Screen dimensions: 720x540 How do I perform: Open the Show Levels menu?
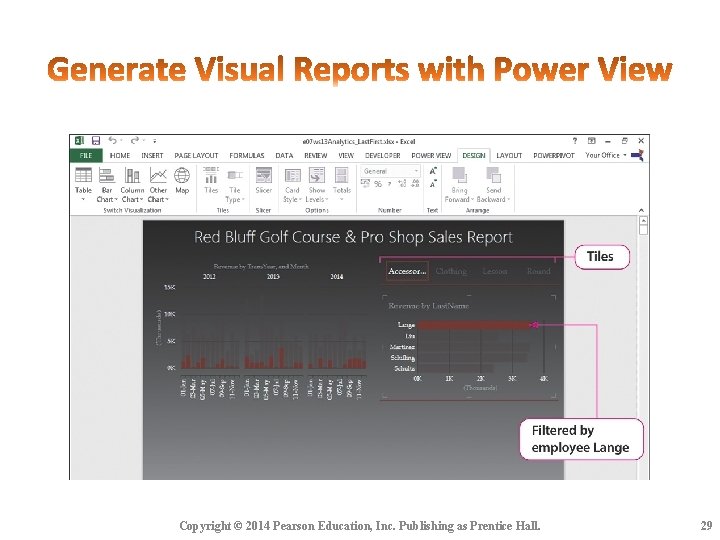(x=316, y=186)
